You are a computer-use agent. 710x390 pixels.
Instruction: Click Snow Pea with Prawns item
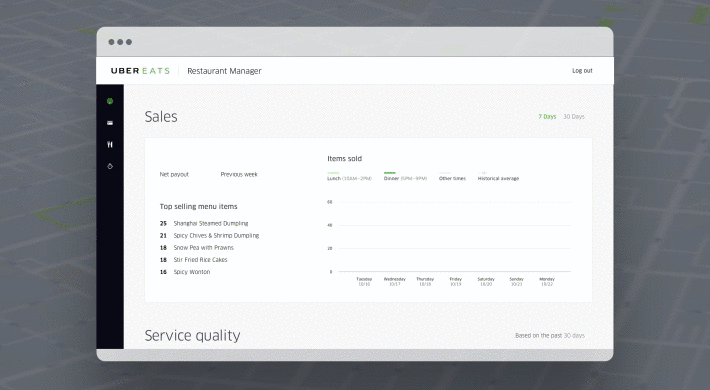[204, 248]
